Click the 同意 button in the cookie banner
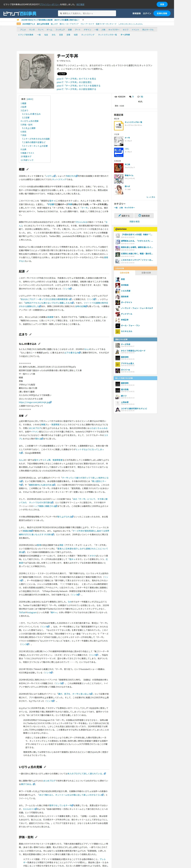 pos(162,4)
